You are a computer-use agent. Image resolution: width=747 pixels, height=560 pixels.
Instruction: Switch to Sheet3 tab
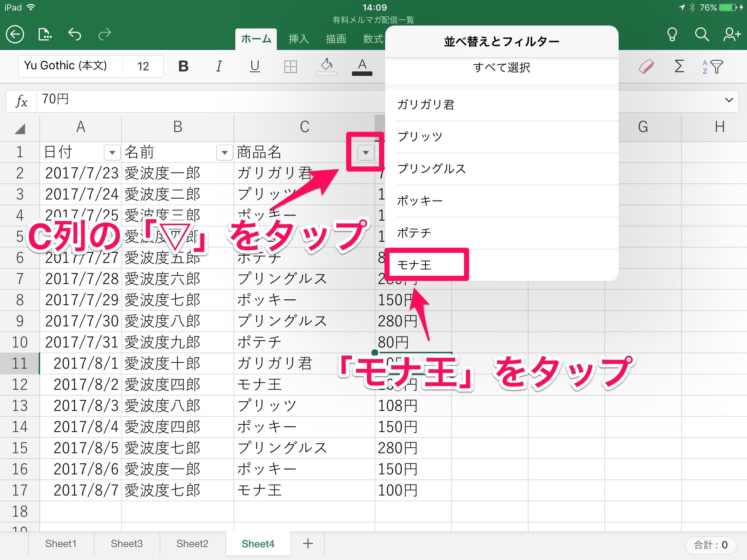[127, 544]
